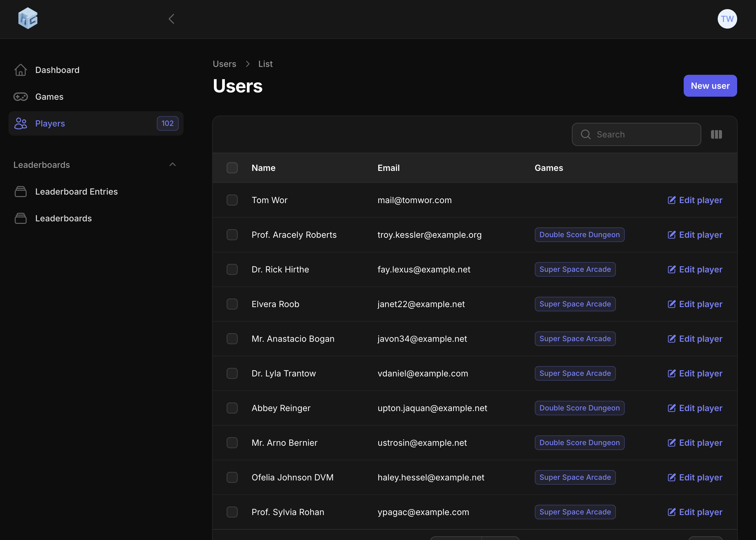This screenshot has width=756, height=540.
Task: Click the Players count badge 102
Action: [x=167, y=123]
